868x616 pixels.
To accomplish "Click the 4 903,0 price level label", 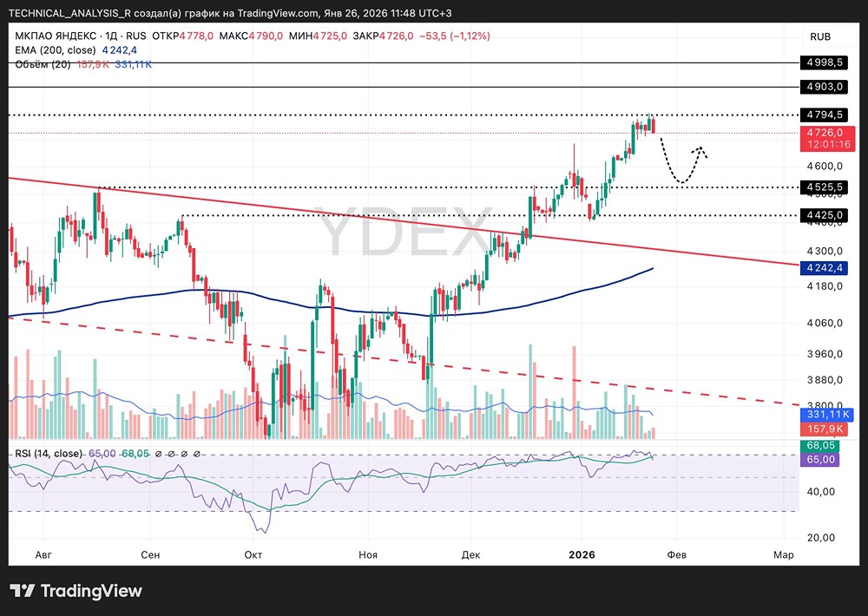I will 825,87.
